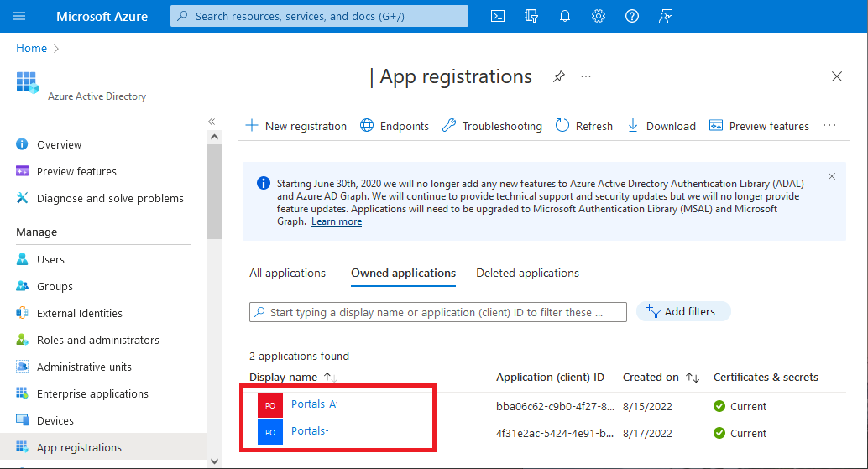Viewport: 868px width, 469px height.
Task: Open portal settings gear
Action: (599, 16)
